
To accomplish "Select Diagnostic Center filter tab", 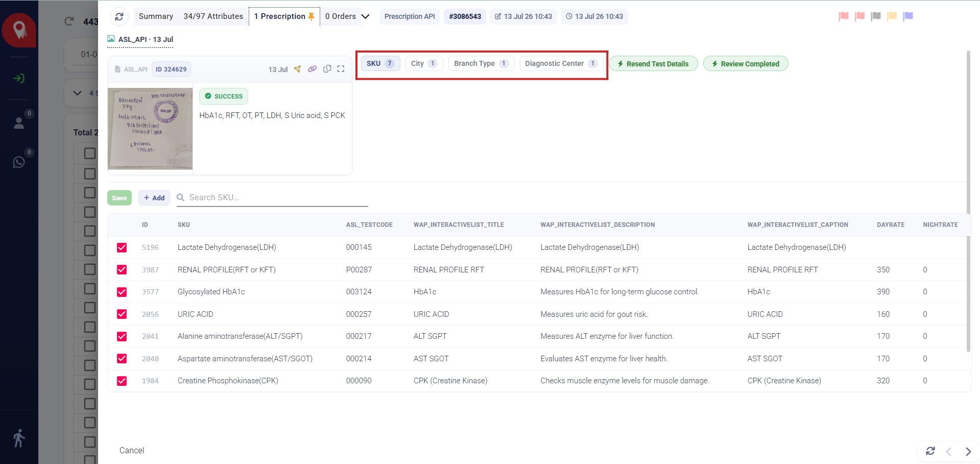I will tap(561, 63).
